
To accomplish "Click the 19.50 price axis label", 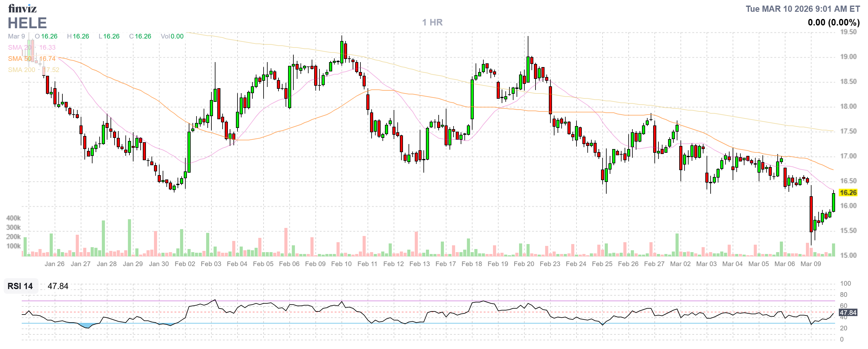I will tap(848, 32).
